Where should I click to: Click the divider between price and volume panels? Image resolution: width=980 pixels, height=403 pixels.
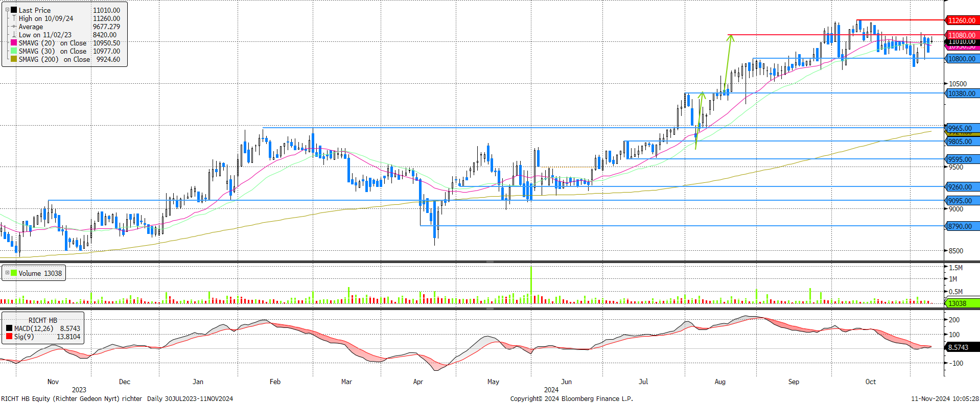click(490, 262)
